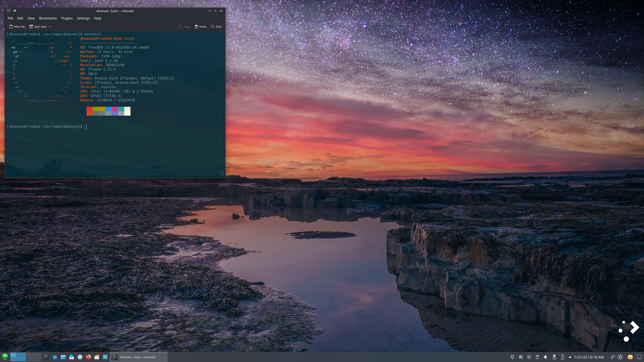Click the show desktop button
Screen dimensions: 644x362
point(639,357)
